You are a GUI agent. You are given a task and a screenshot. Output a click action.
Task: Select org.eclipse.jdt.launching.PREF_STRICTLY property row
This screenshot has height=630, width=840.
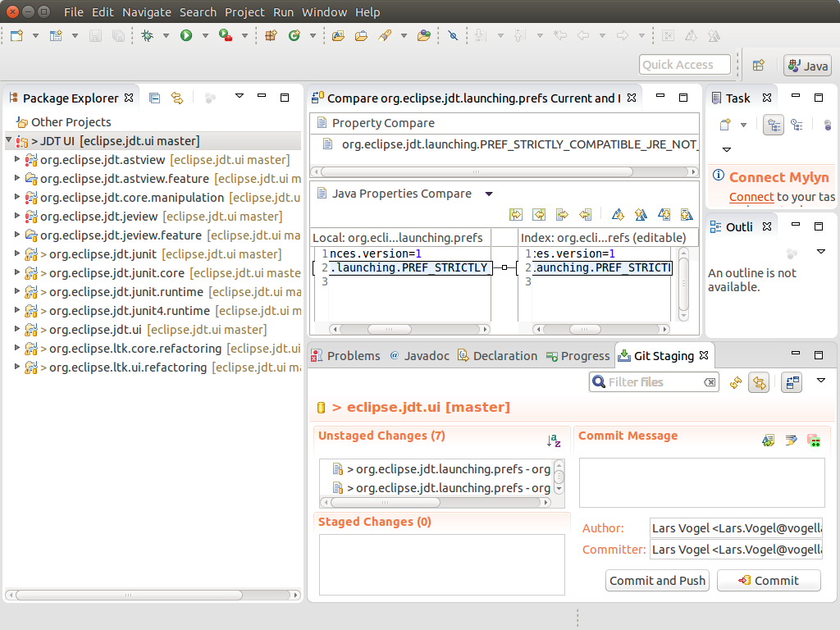coord(504,144)
